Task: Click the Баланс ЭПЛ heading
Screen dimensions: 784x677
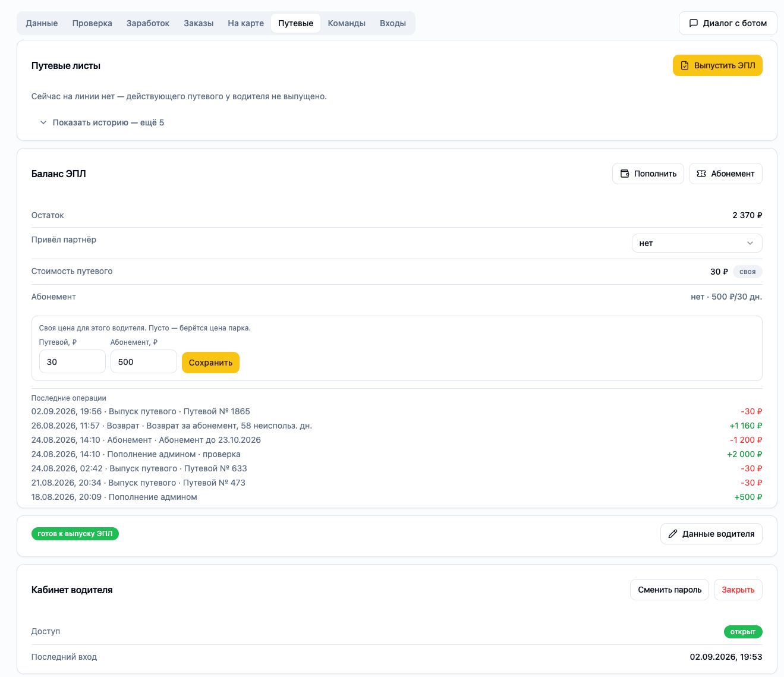Action: click(x=59, y=174)
